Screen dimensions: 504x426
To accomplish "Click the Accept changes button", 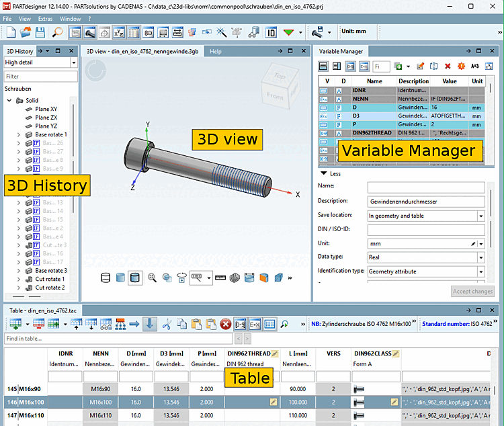I will coord(472,292).
